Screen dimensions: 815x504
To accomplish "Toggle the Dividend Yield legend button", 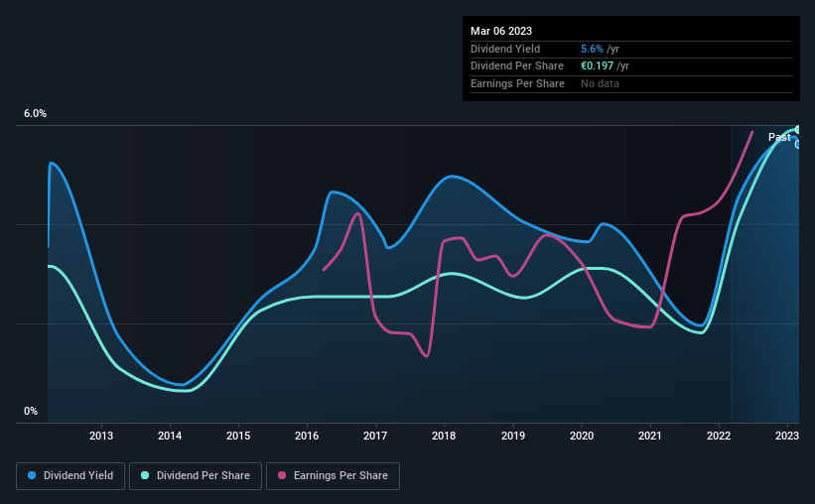I will pos(70,476).
